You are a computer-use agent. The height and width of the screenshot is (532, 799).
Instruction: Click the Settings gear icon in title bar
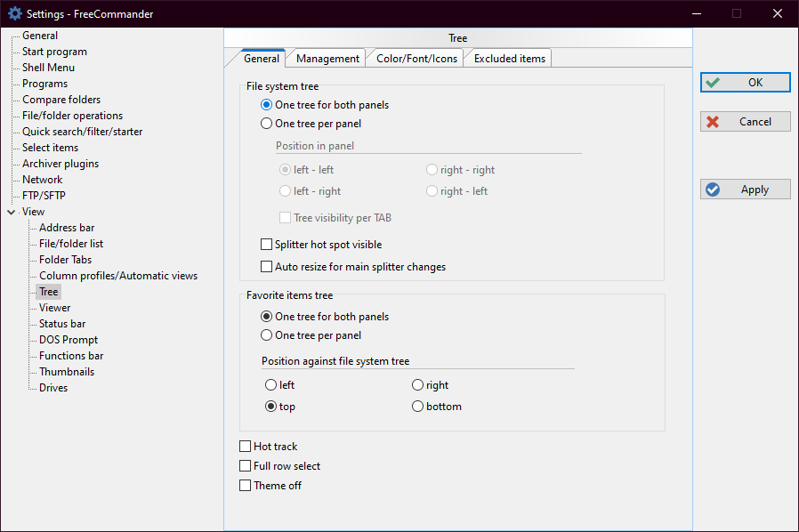(x=14, y=13)
